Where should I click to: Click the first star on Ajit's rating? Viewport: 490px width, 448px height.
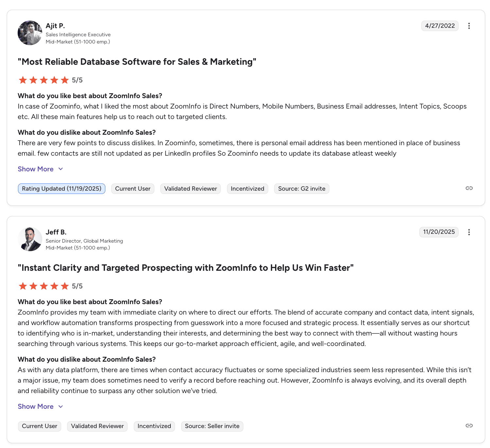point(23,80)
